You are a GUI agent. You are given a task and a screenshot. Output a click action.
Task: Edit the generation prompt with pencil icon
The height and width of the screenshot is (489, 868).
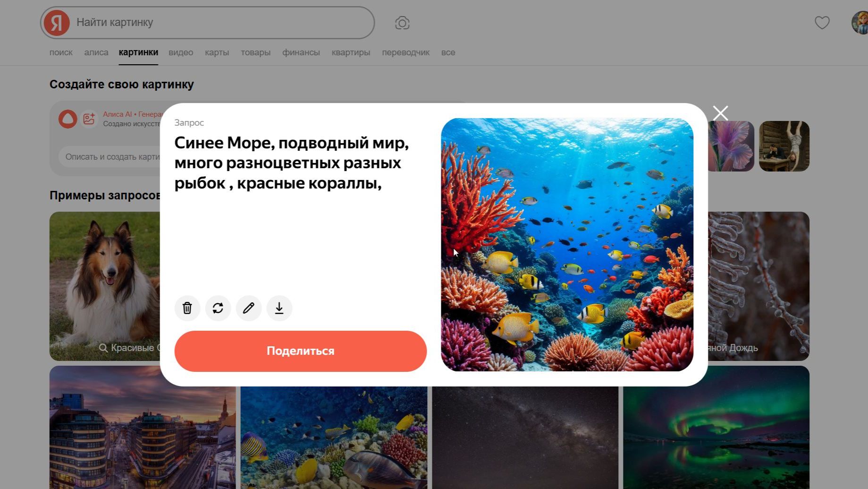click(x=248, y=308)
